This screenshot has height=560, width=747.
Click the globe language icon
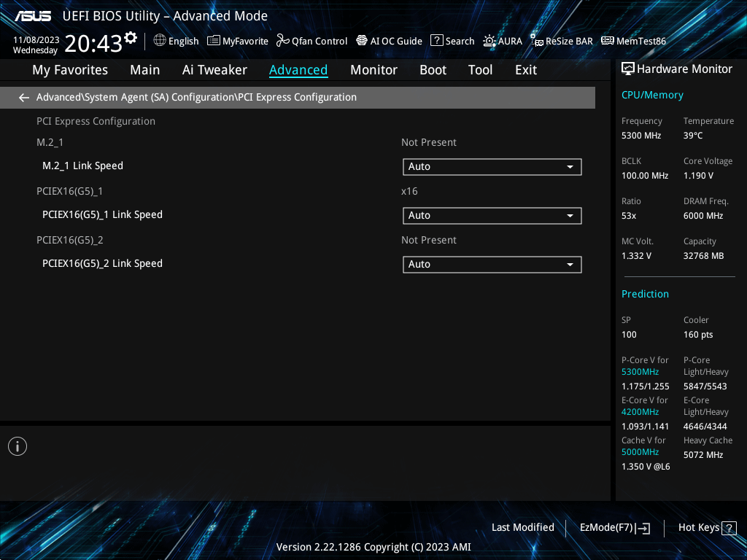click(160, 41)
